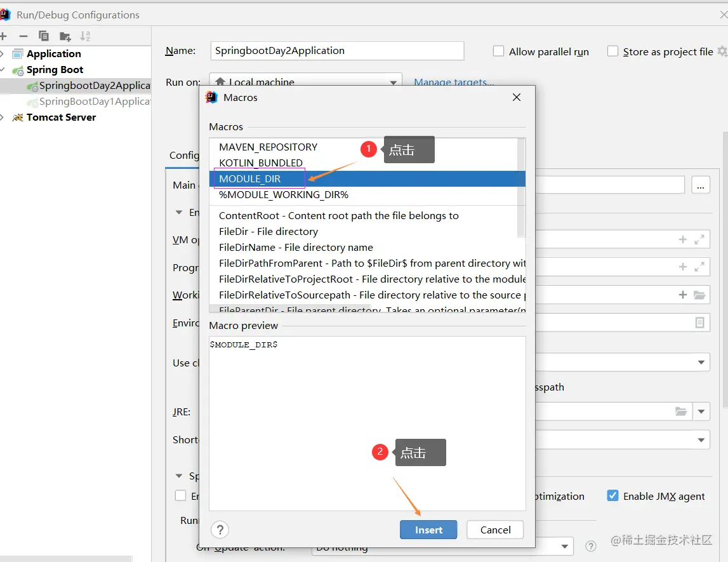The height and width of the screenshot is (562, 728).
Task: Edit environment variables with the list icon
Action: point(699,323)
